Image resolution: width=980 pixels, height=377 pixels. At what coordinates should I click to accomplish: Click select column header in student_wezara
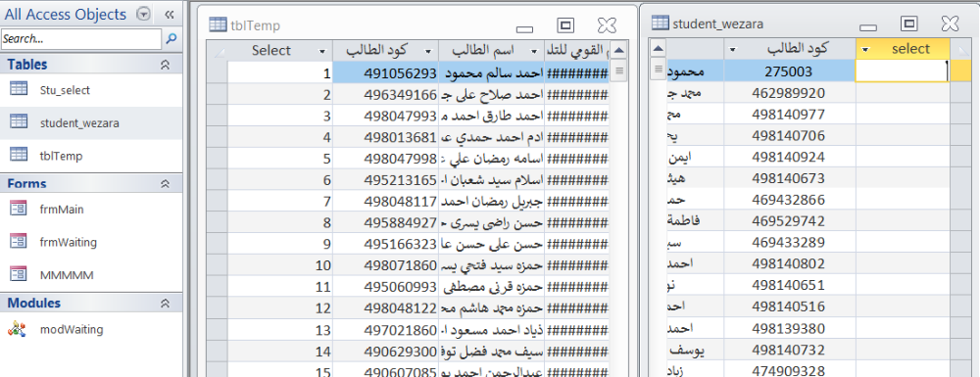coord(903,49)
